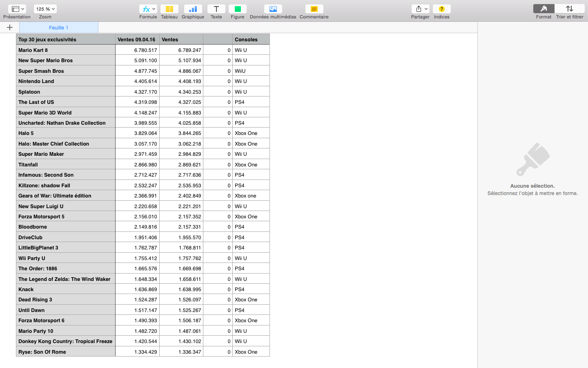
Task: Insert a chart via Graphique icon
Action: click(193, 9)
